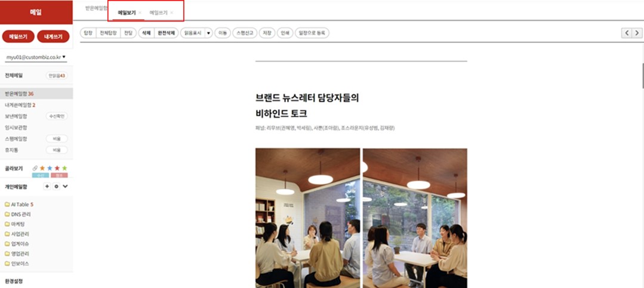Click the vertical scrollbar thumb

[x=643, y=75]
